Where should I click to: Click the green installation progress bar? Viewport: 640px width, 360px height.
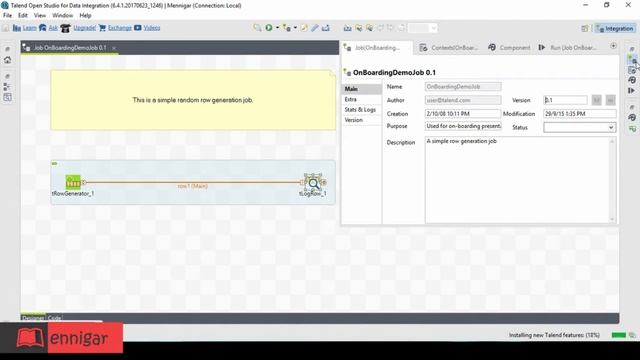point(619,335)
